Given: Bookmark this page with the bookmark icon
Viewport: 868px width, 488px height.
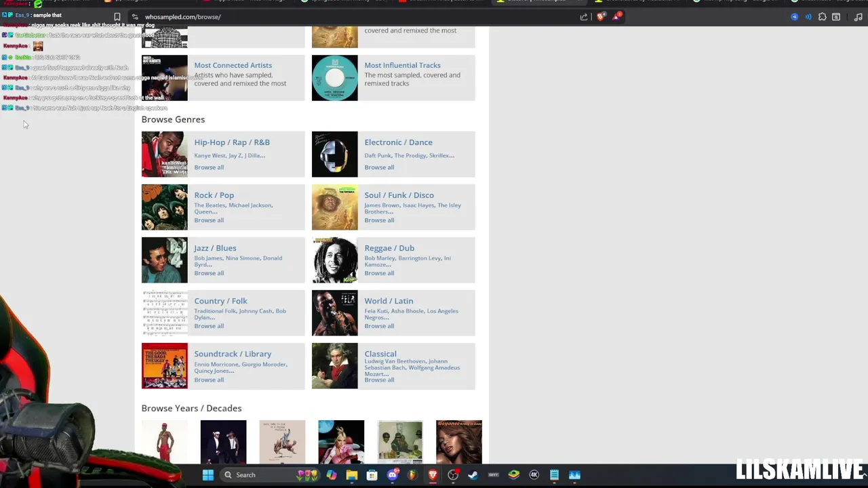Looking at the screenshot, I should 117,16.
